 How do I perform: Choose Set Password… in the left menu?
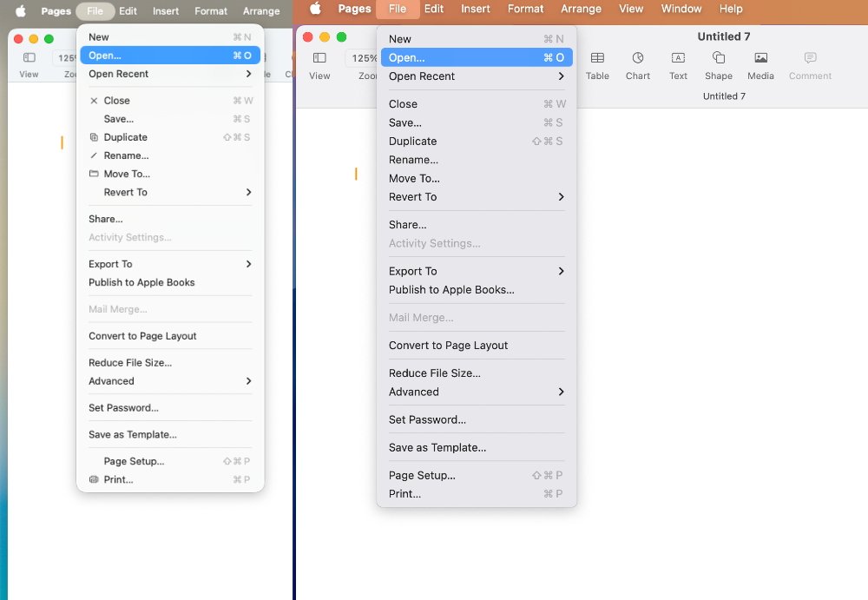(x=170, y=408)
